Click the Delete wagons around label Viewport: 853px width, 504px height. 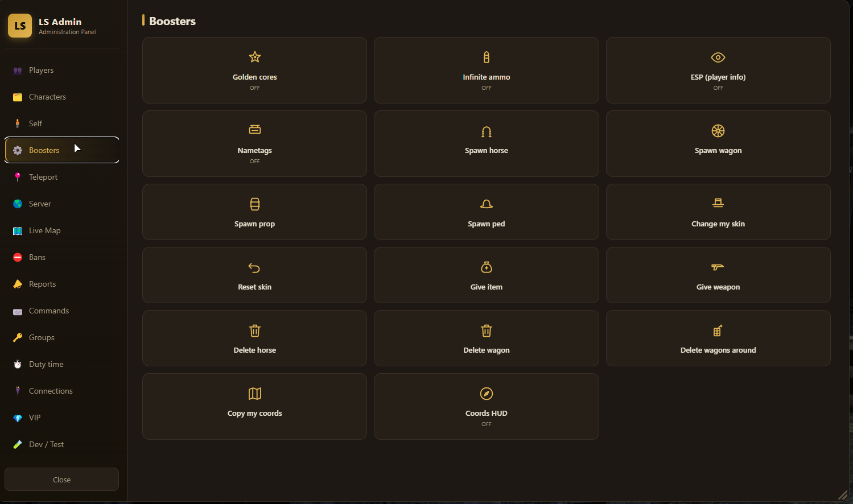(718, 350)
